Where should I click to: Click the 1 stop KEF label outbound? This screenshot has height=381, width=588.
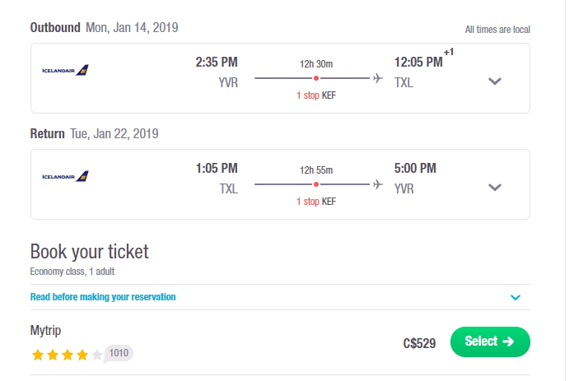316,95
